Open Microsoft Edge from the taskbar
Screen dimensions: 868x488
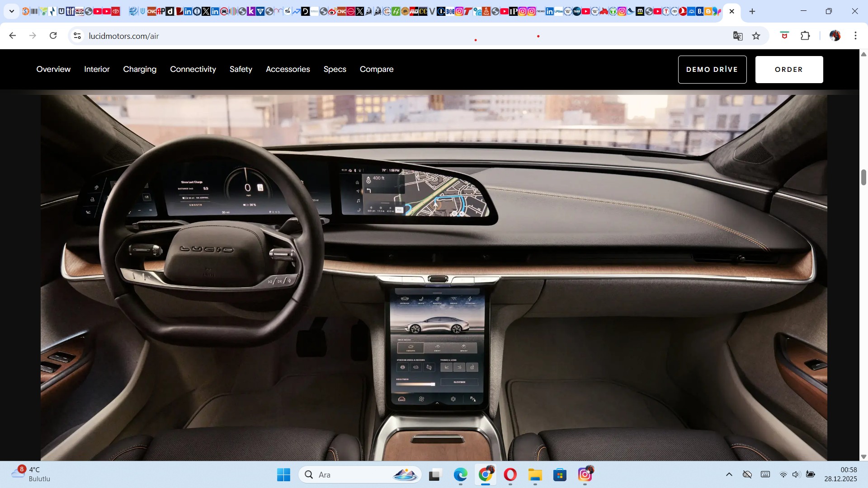point(460,474)
